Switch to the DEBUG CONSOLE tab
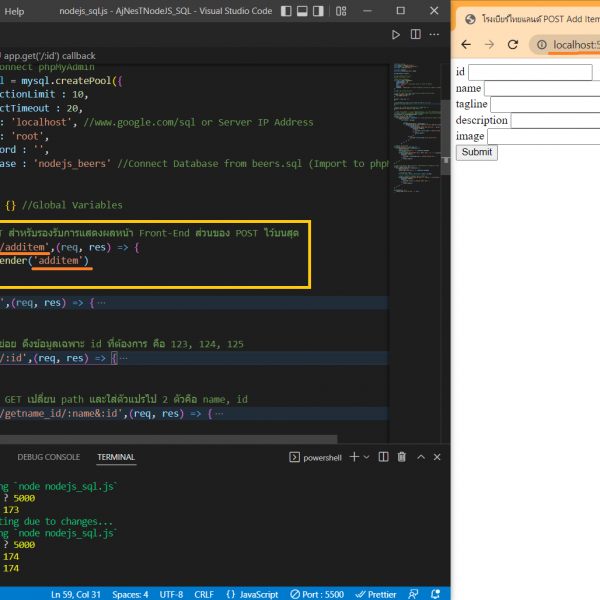 (48, 457)
